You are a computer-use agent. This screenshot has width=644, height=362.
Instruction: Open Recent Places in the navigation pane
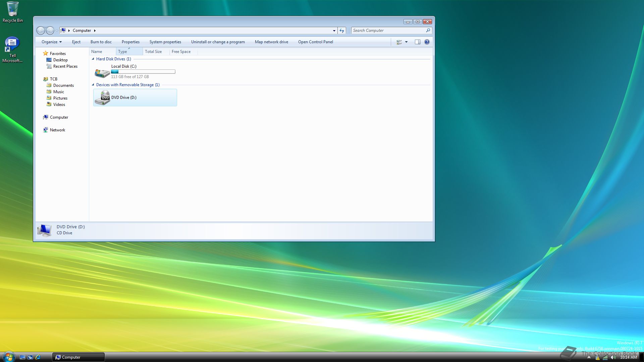[65, 66]
